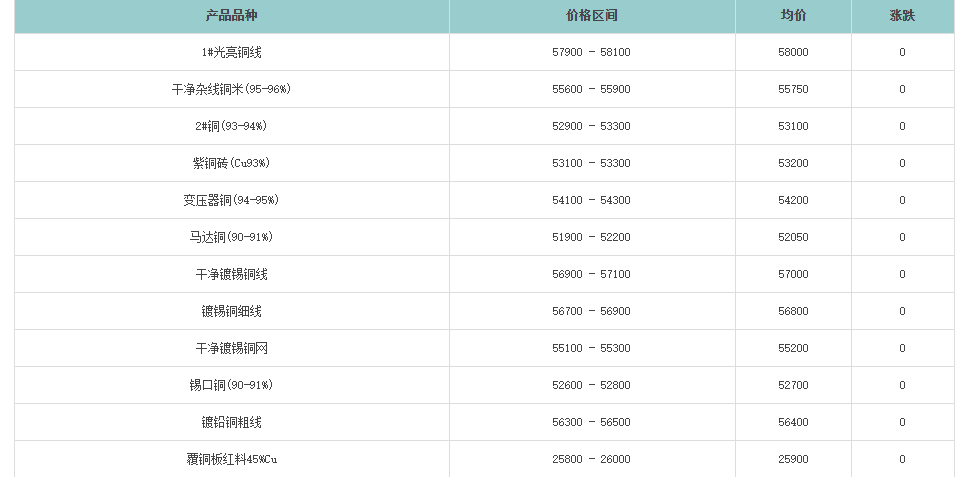Click 变压器铜(94-95%) product cell

(x=231, y=200)
